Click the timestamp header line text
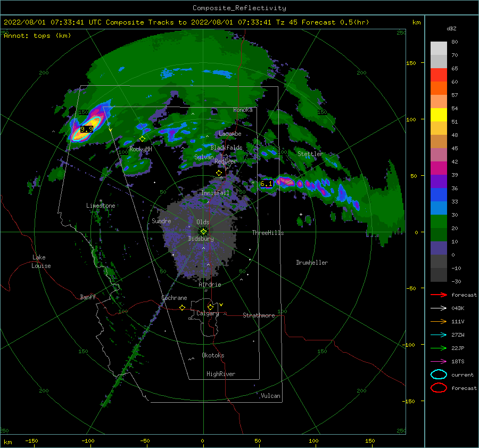The height and width of the screenshot is (448, 479). pyautogui.click(x=186, y=22)
